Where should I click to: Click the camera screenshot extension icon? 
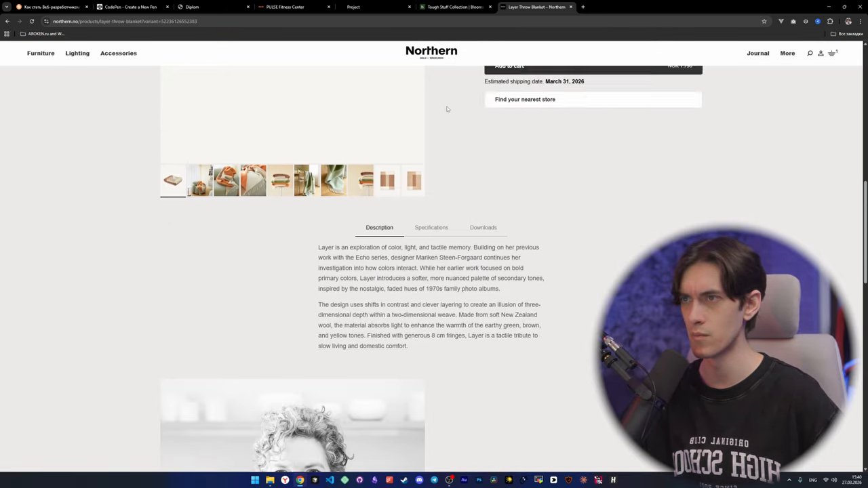pyautogui.click(x=793, y=21)
